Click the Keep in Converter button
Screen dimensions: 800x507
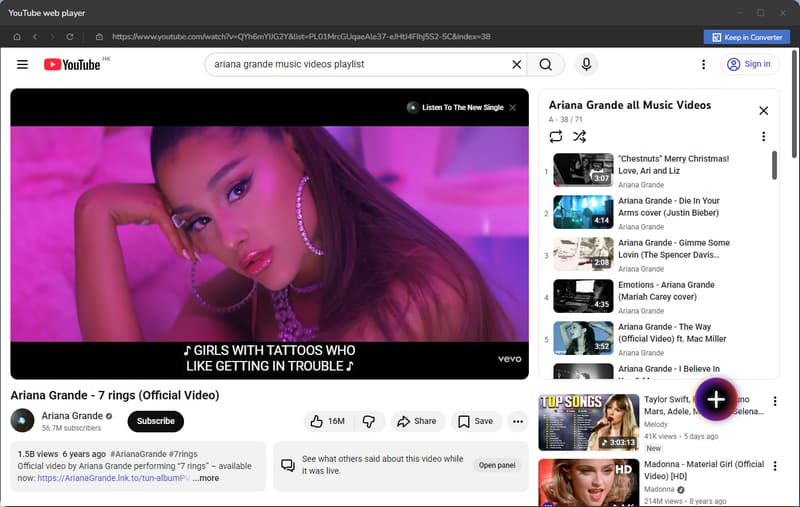[x=747, y=37]
